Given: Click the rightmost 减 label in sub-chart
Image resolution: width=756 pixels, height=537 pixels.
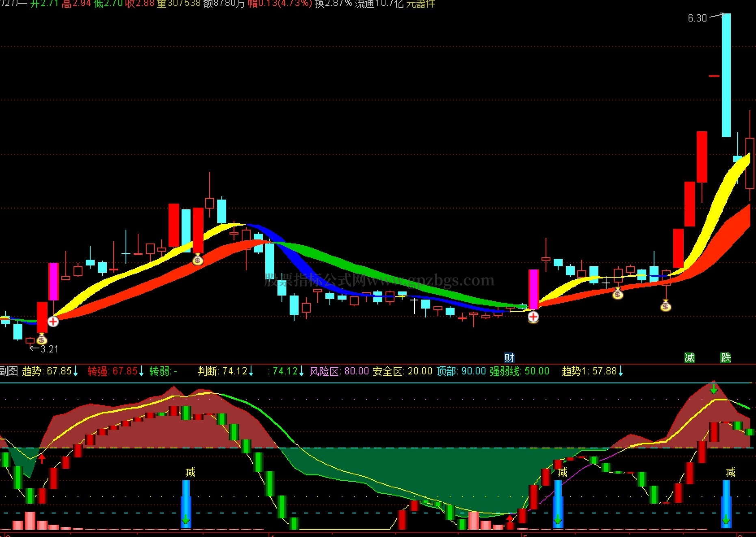Looking at the screenshot, I should pos(730,472).
